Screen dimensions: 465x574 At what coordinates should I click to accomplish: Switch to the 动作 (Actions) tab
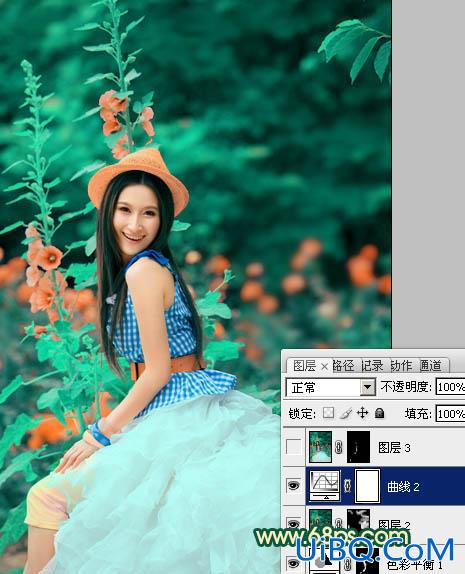click(x=401, y=366)
